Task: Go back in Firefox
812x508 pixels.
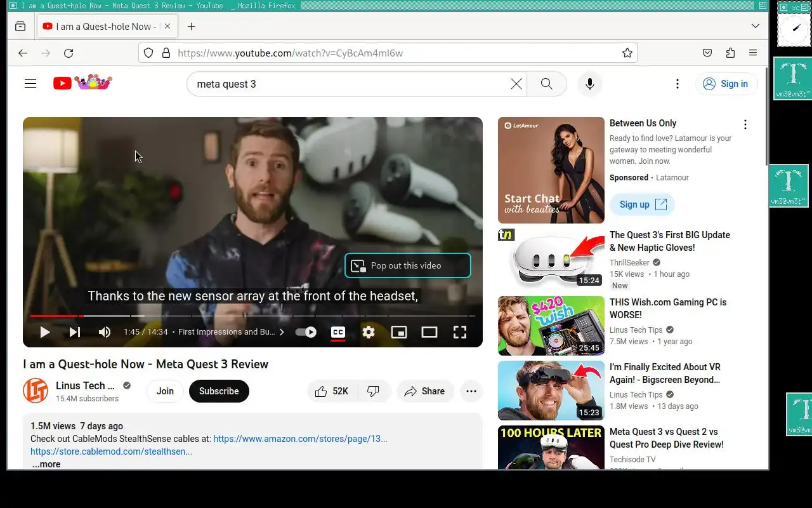Action: coord(23,53)
